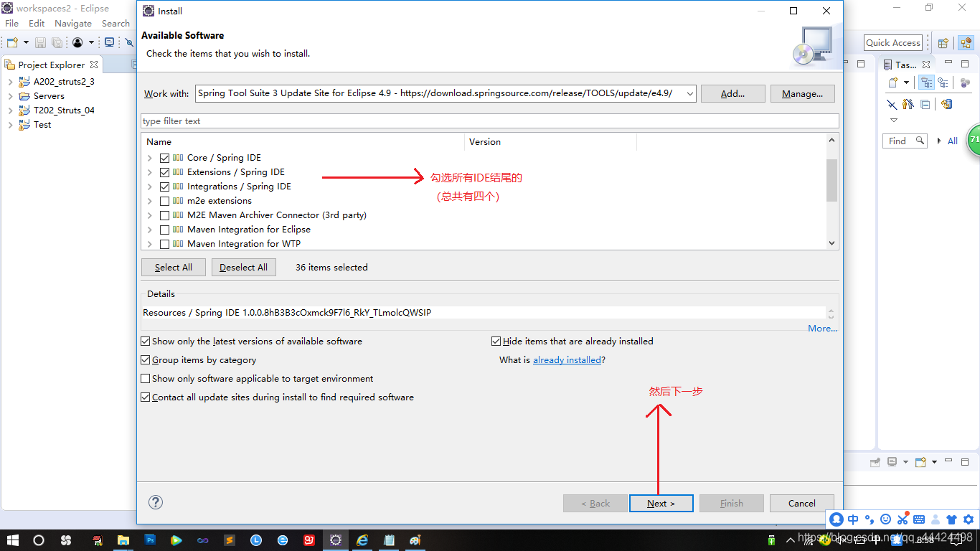
Task: Click Select All button
Action: (174, 267)
